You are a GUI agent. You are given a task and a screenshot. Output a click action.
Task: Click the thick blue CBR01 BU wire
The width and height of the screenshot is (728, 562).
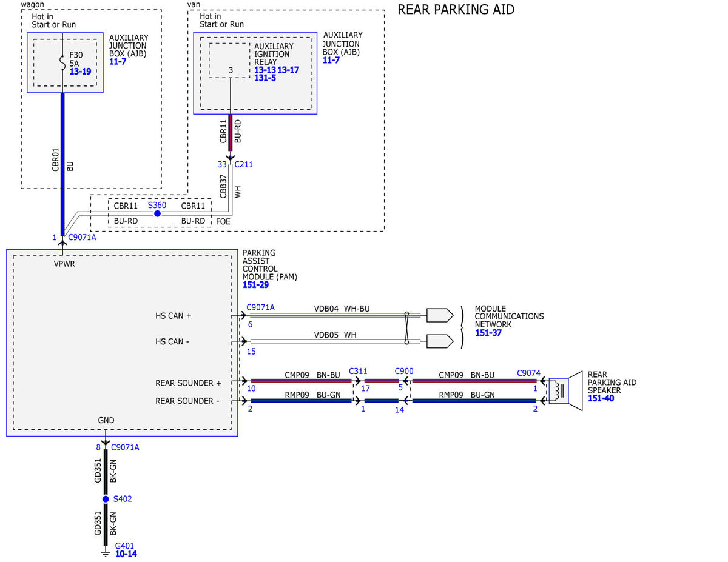point(62,164)
